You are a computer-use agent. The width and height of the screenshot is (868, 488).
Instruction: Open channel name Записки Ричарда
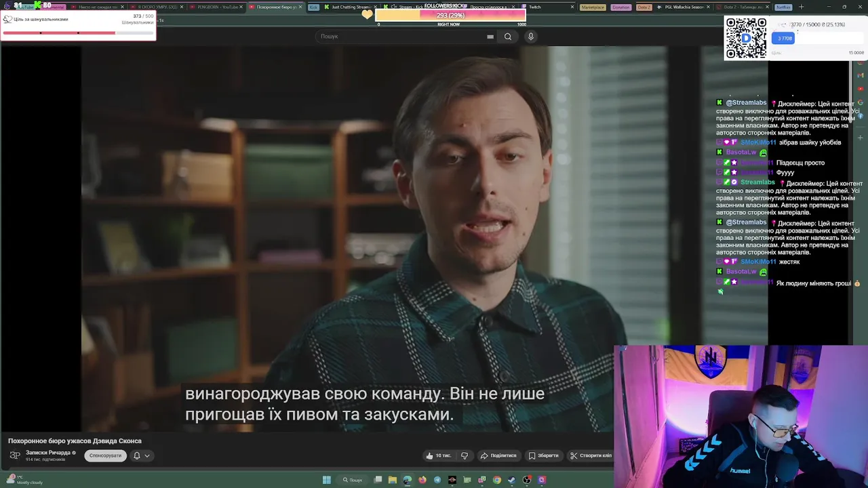click(x=48, y=452)
